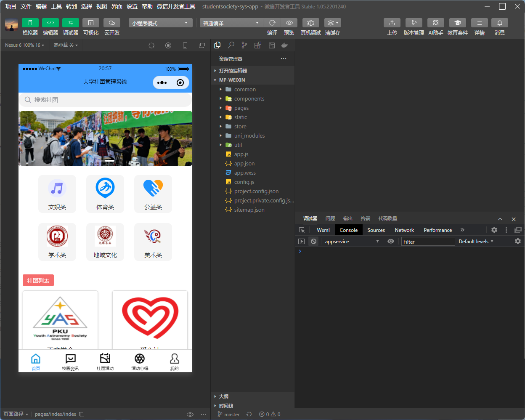The height and width of the screenshot is (420, 525).
Task: Switch to the 问题 tab
Action: (330, 218)
